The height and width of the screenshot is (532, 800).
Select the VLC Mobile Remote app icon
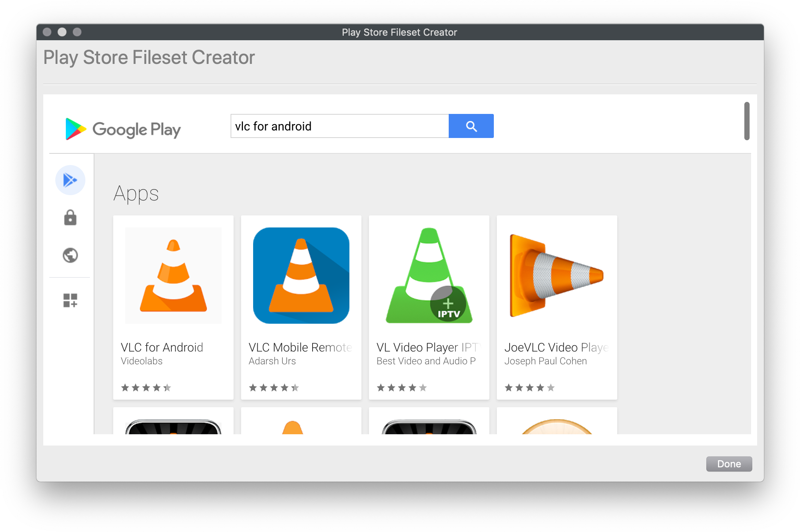tap(301, 276)
